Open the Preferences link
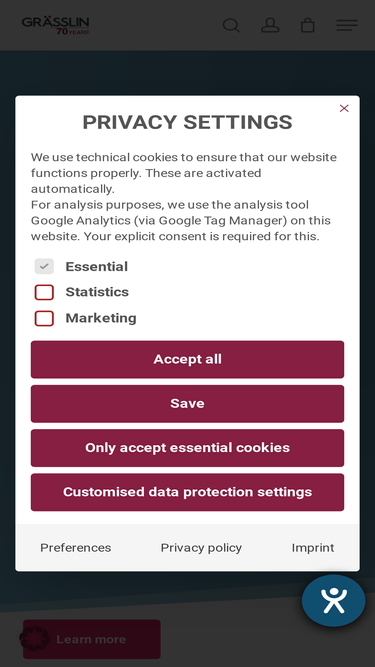The height and width of the screenshot is (667, 375). click(x=76, y=547)
